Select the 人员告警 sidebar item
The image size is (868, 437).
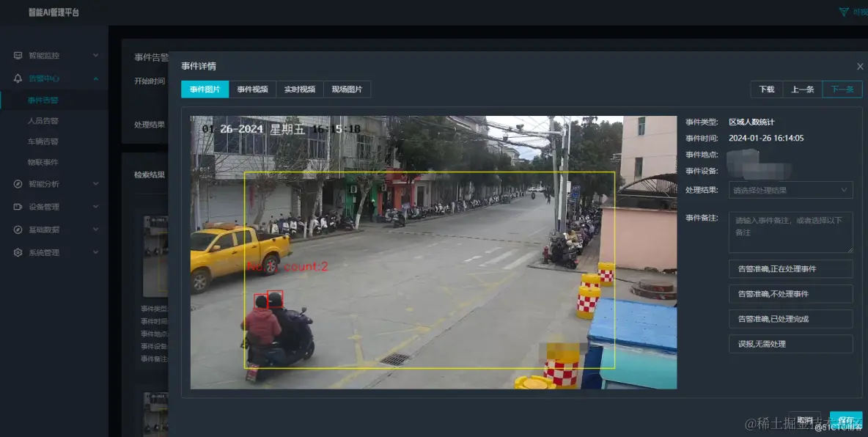[x=43, y=121]
